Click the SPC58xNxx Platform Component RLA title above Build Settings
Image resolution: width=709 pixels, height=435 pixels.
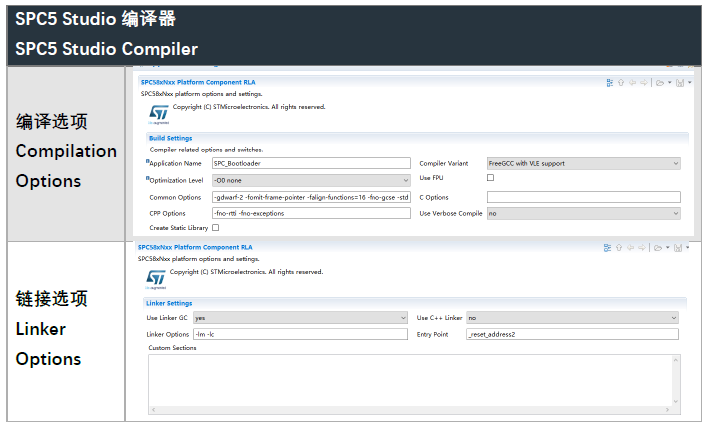coord(198,82)
